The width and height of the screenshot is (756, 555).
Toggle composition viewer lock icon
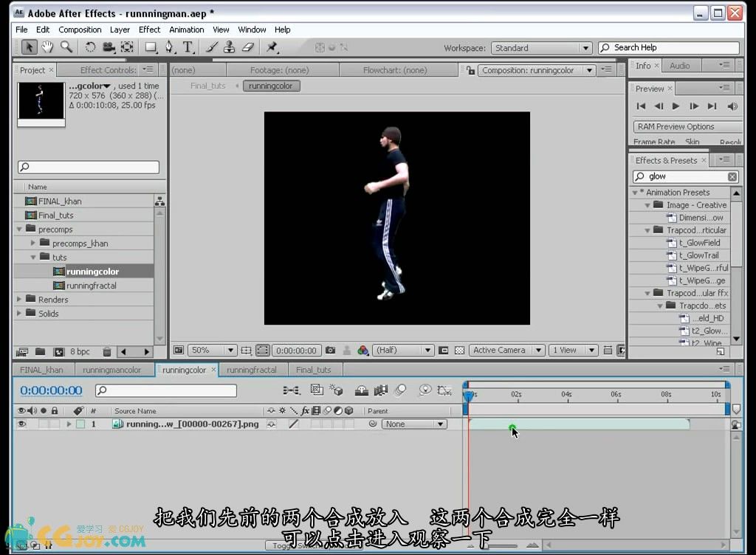pyautogui.click(x=470, y=70)
